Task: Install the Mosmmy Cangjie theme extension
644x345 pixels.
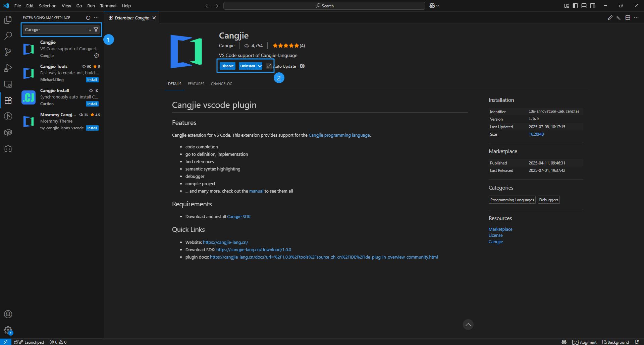Action: pyautogui.click(x=92, y=128)
